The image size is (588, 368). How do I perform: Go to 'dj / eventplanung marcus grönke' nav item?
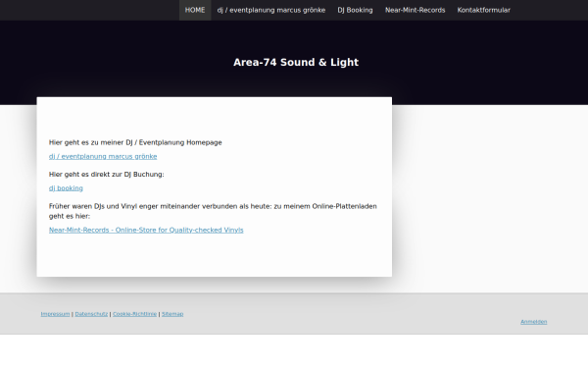271,10
